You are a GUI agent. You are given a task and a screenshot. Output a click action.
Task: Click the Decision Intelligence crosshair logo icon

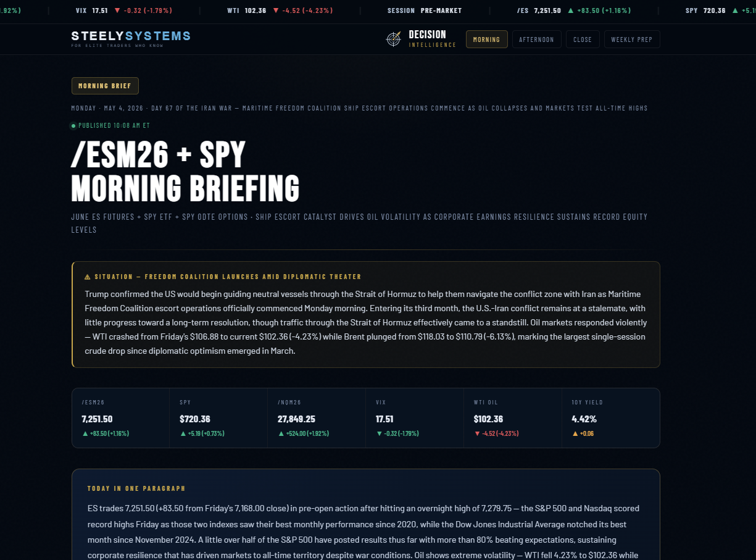tap(393, 39)
